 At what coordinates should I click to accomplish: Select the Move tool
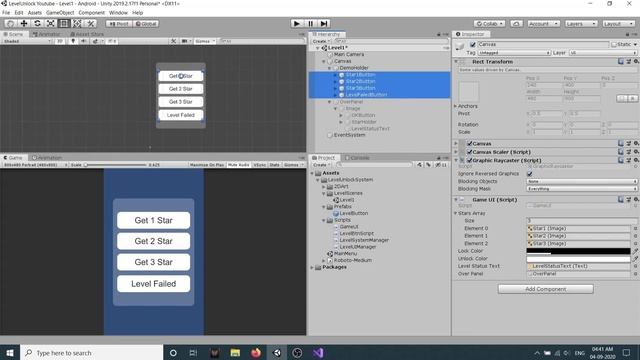pyautogui.click(x=24, y=24)
